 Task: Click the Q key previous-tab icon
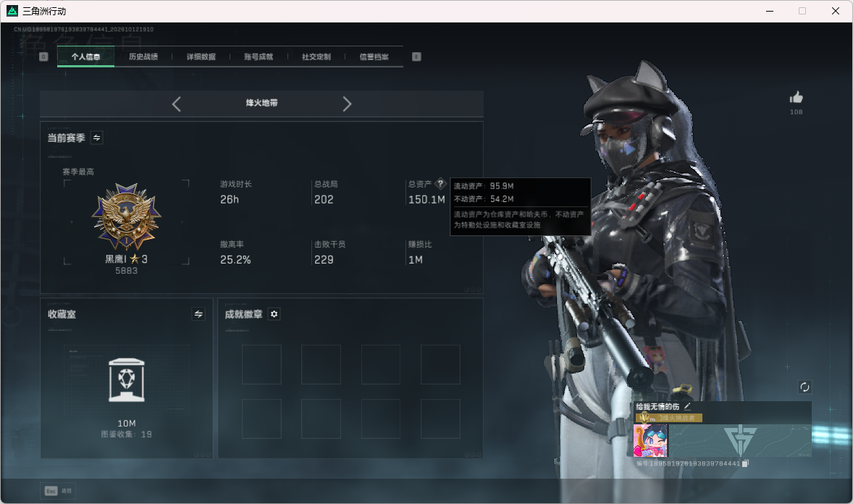(x=43, y=56)
